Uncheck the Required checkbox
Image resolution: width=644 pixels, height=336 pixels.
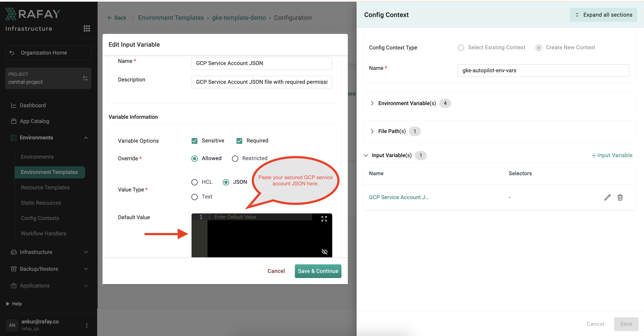tap(239, 141)
